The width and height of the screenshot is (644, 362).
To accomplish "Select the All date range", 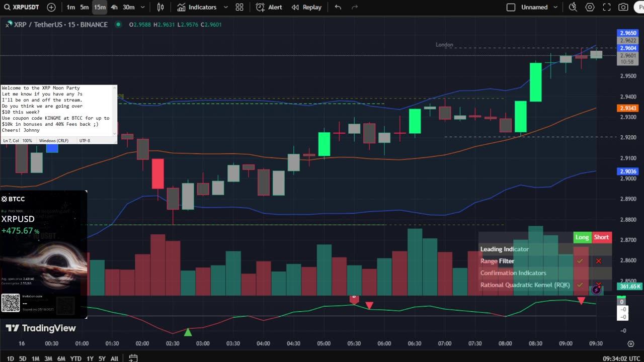I will (x=114, y=358).
